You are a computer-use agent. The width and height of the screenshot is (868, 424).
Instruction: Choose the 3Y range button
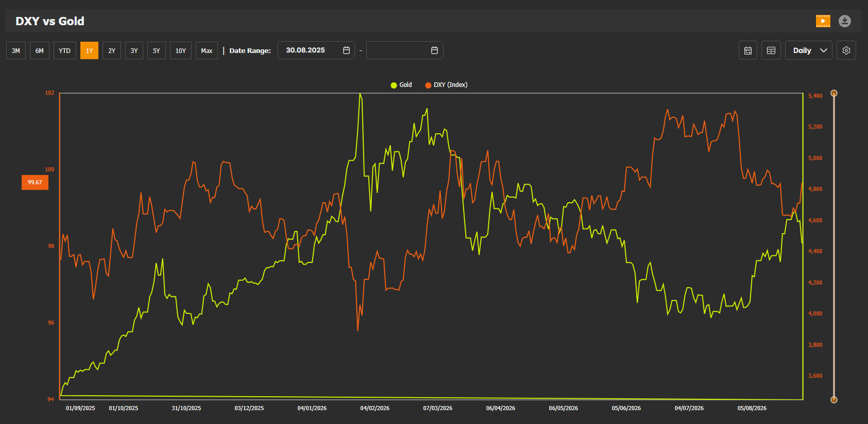point(134,50)
